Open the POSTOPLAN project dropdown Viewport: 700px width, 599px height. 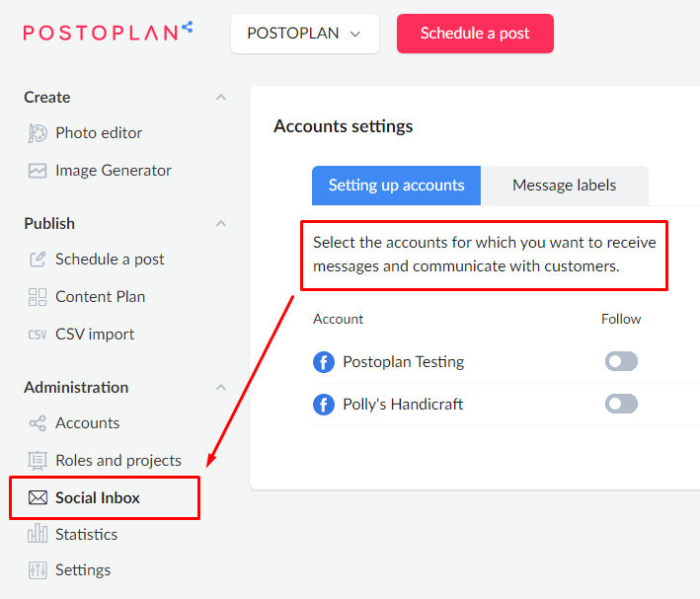tap(305, 34)
